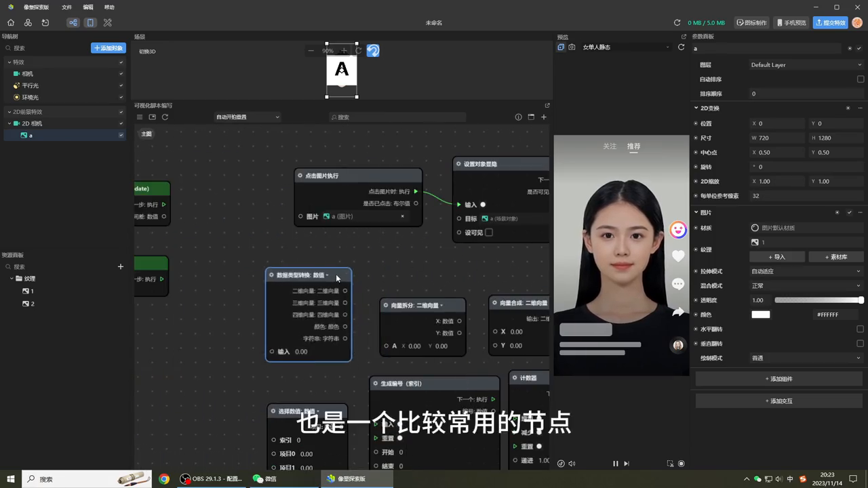
Task: Toggle 设可见 checkbox in node
Action: pos(489,232)
